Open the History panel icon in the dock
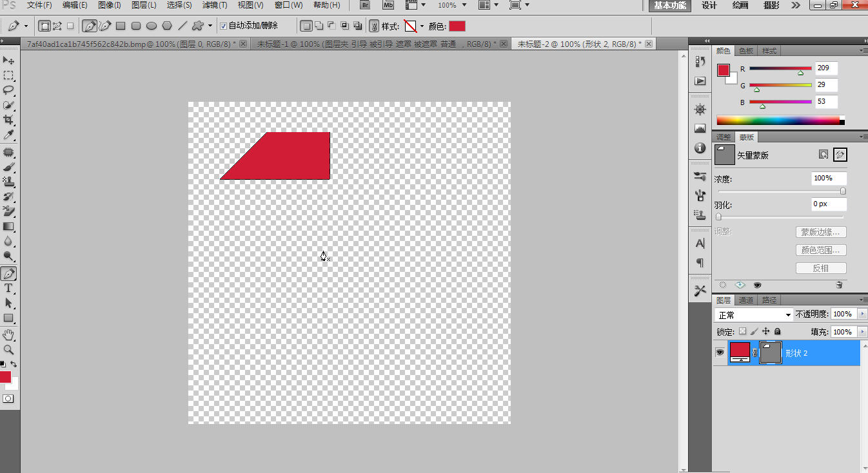Screen dimensions: 868x473 click(x=700, y=61)
